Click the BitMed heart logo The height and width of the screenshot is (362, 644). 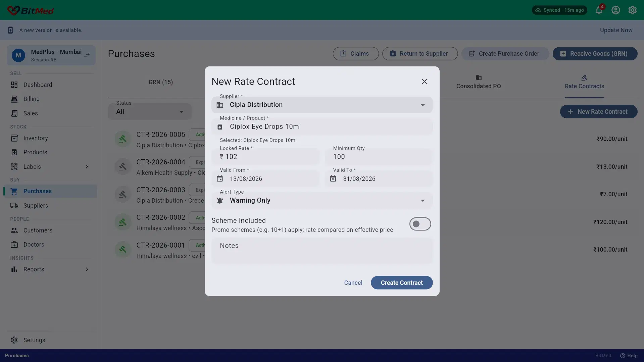coord(13,10)
